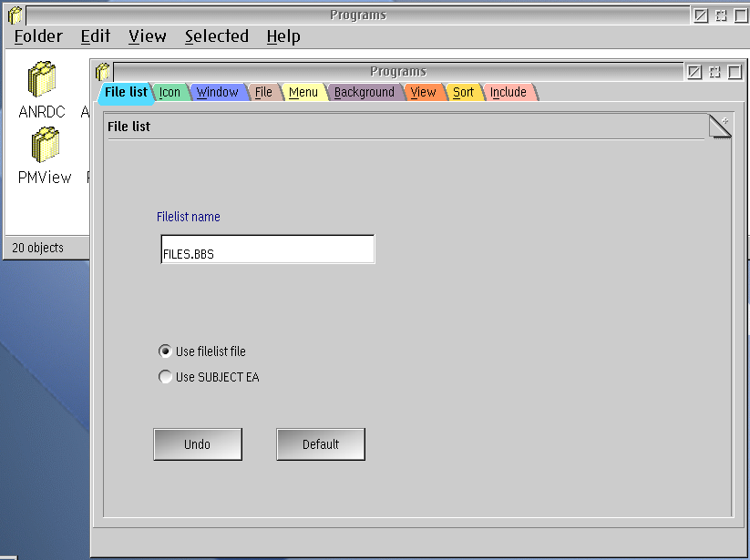
Task: Click the 'Filelist name' label
Action: [x=189, y=217]
